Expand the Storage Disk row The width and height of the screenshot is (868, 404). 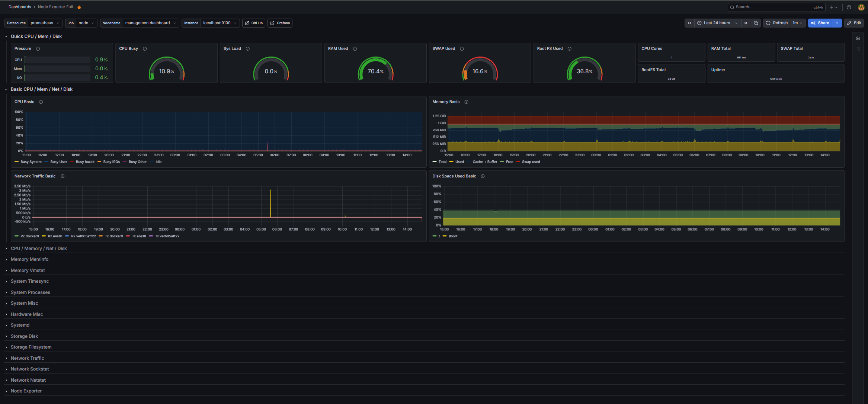(24, 336)
